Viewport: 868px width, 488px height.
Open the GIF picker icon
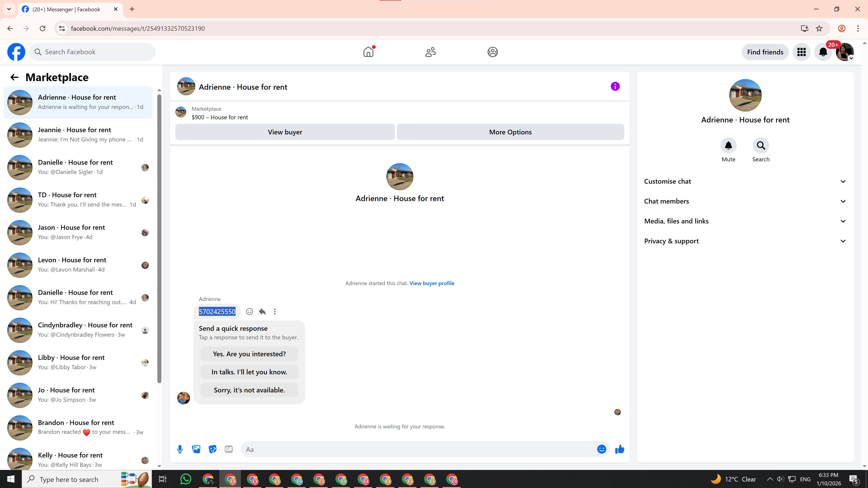click(229, 449)
